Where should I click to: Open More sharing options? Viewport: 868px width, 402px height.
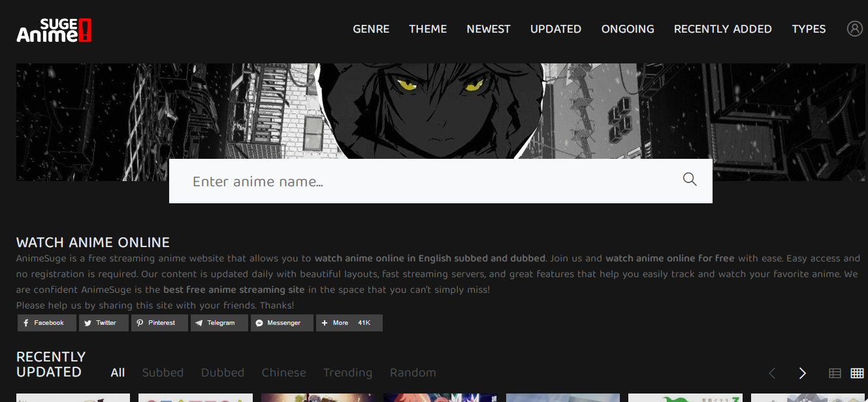[x=349, y=323]
